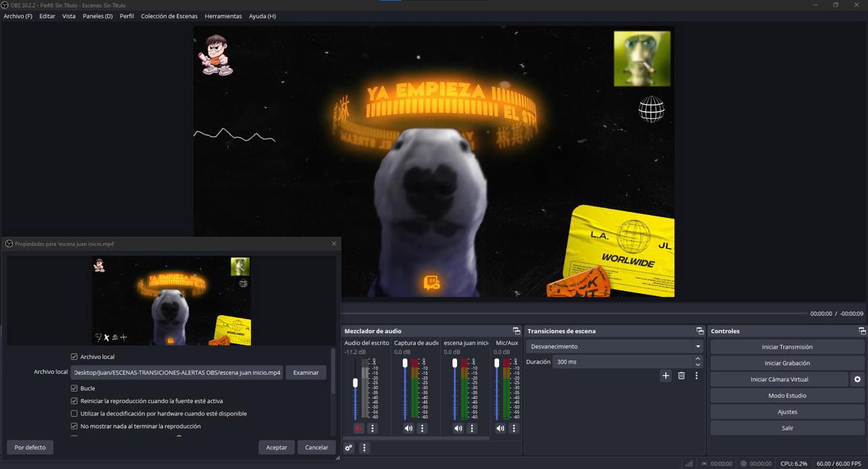Reset properties with Por defecto

(31, 447)
